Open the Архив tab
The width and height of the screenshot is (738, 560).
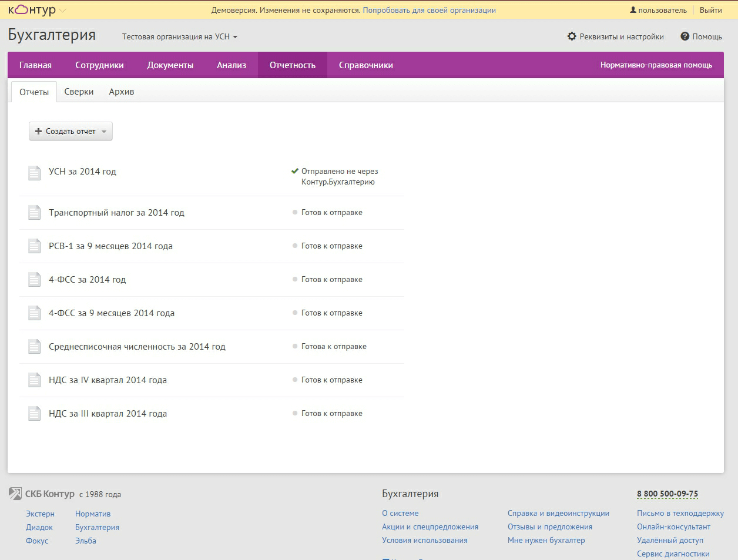coord(122,92)
